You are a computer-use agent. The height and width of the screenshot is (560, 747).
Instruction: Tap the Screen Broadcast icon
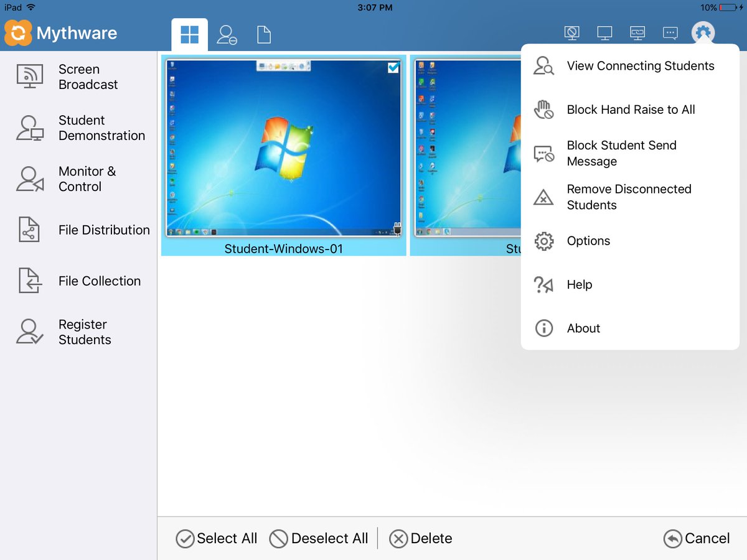[29, 77]
